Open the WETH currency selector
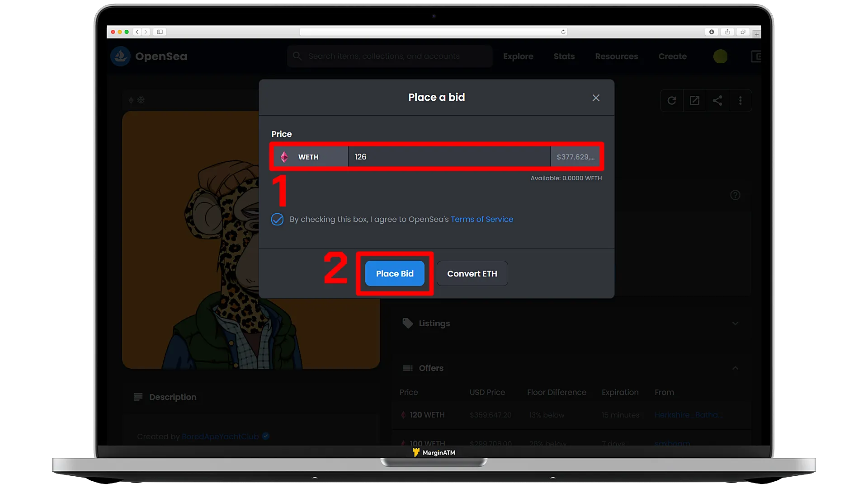Image resolution: width=868 pixels, height=488 pixels. click(311, 157)
